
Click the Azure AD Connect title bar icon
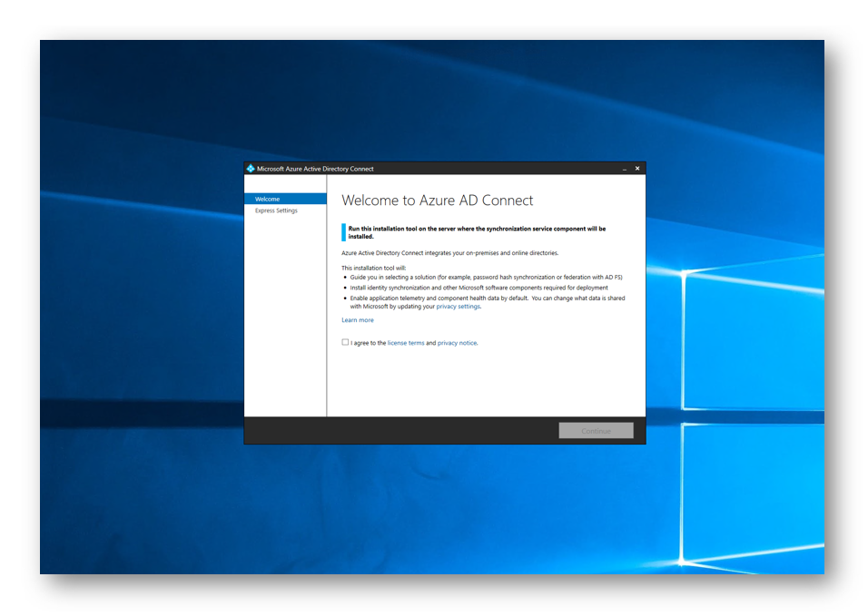point(251,169)
